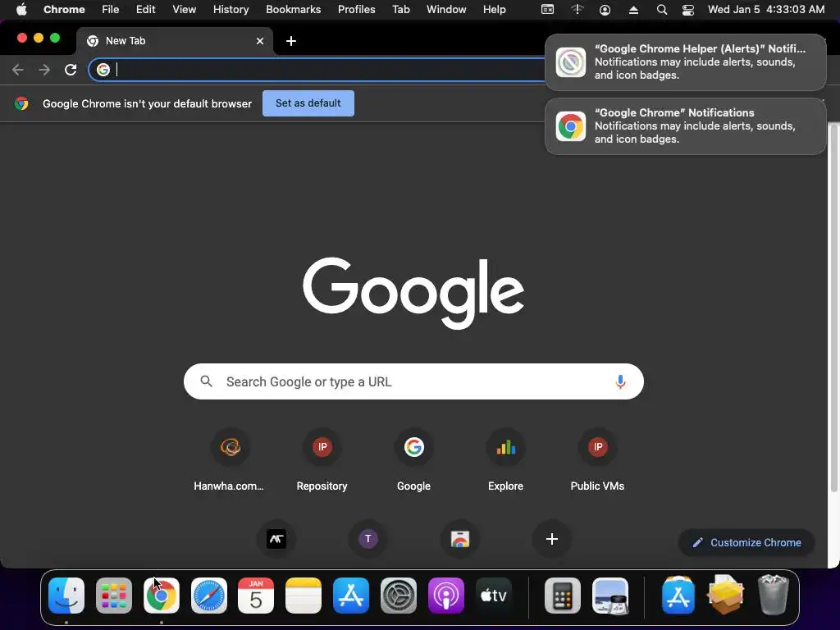Select the New Tab tab

(x=175, y=41)
